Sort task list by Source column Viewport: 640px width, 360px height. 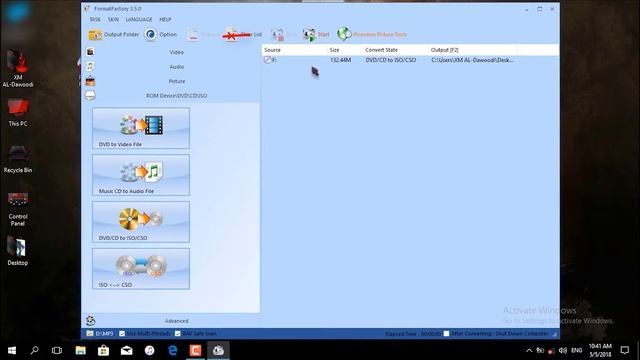[x=294, y=50]
